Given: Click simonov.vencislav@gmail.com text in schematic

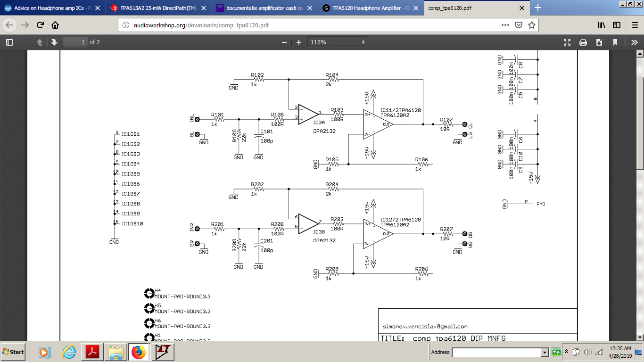Looking at the screenshot, I should 425,326.
